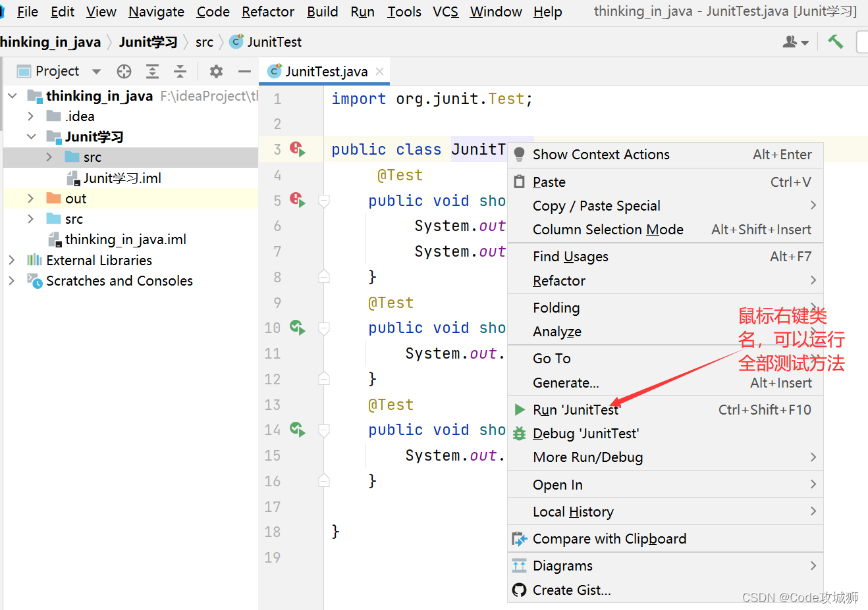This screenshot has width=868, height=610.
Task: Open the Refactor menu in menu bar
Action: point(268,12)
